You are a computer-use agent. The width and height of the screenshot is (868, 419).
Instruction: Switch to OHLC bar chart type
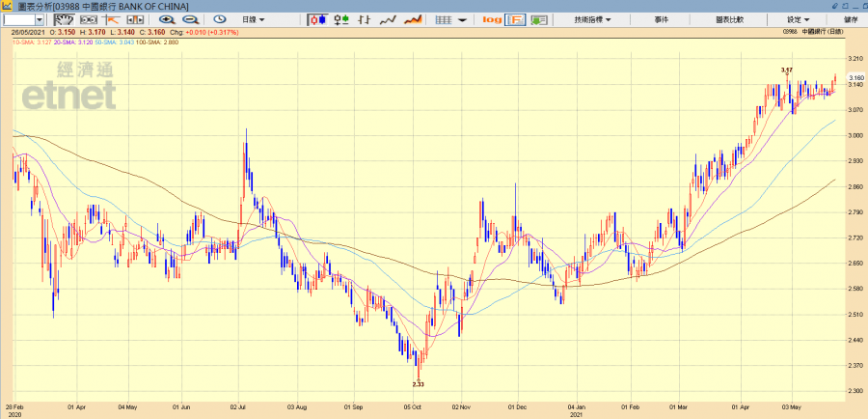pos(365,19)
